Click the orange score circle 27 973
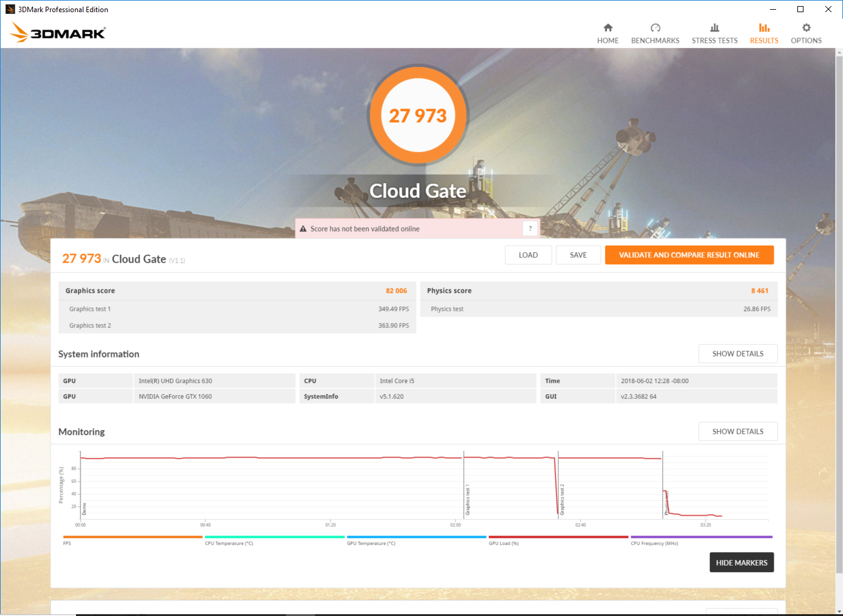Screen dimensions: 843x616 [x=418, y=115]
